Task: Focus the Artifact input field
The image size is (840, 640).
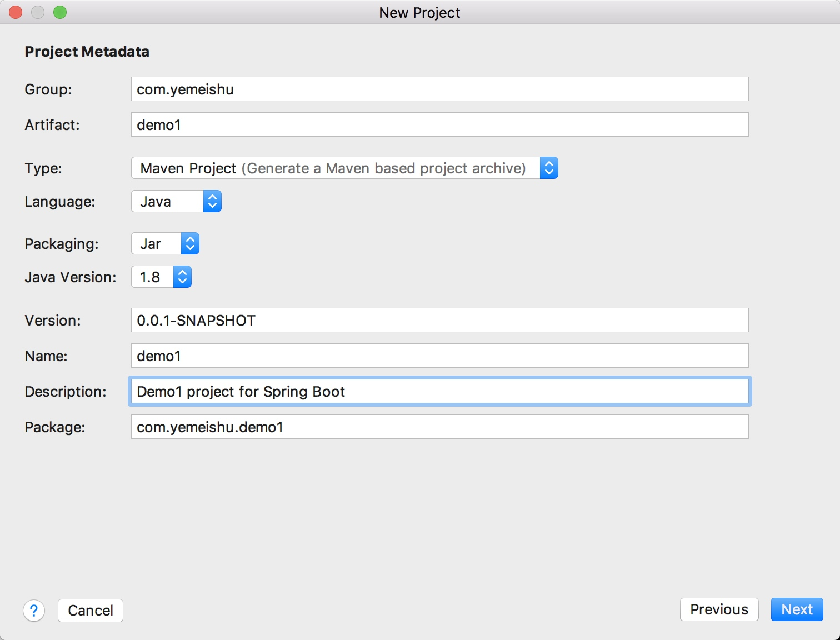Action: [x=439, y=124]
